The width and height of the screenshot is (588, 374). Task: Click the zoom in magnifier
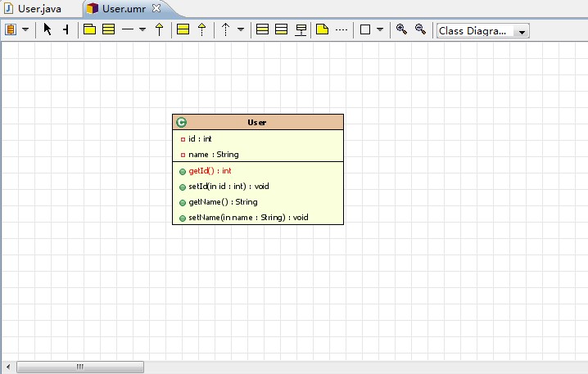pos(401,29)
